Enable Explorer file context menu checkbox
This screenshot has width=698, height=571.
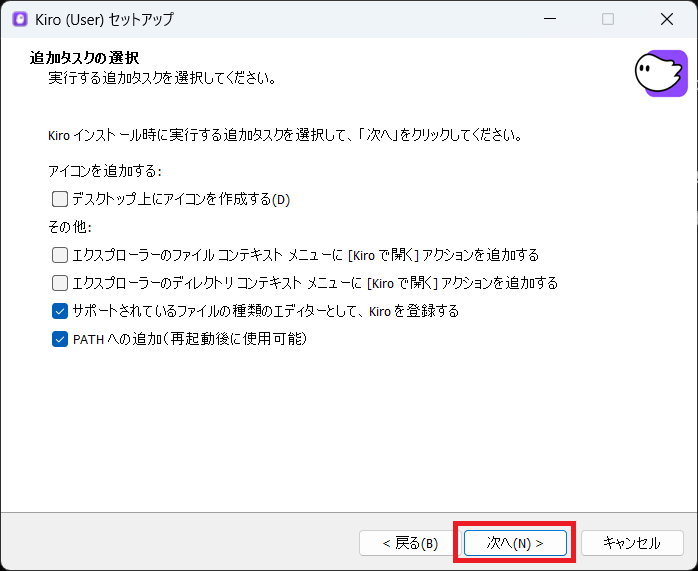click(x=60, y=255)
